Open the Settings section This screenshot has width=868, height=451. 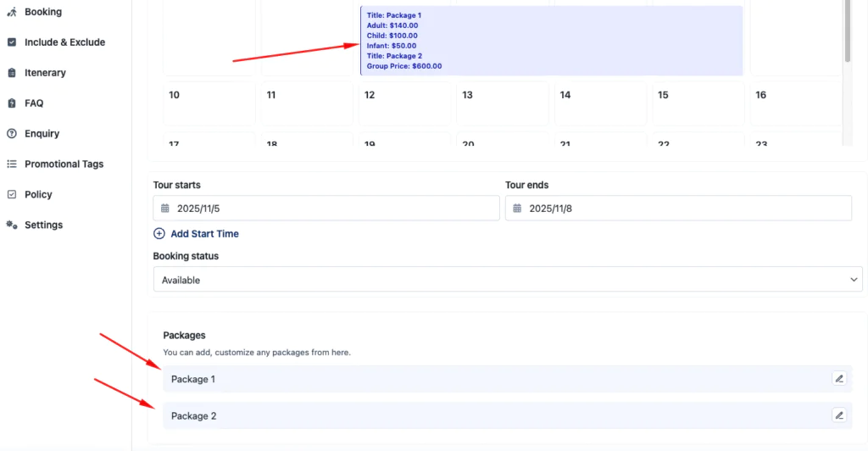pyautogui.click(x=43, y=225)
